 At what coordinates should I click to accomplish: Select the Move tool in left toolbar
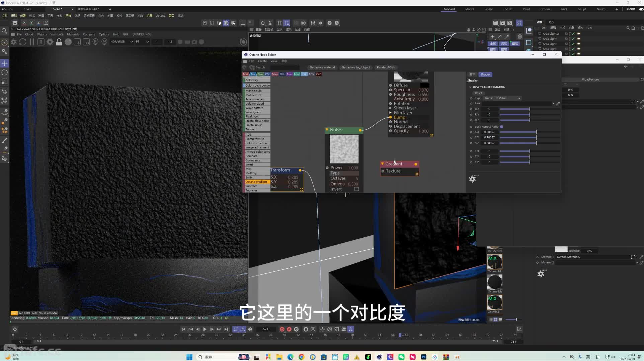pos(5,63)
